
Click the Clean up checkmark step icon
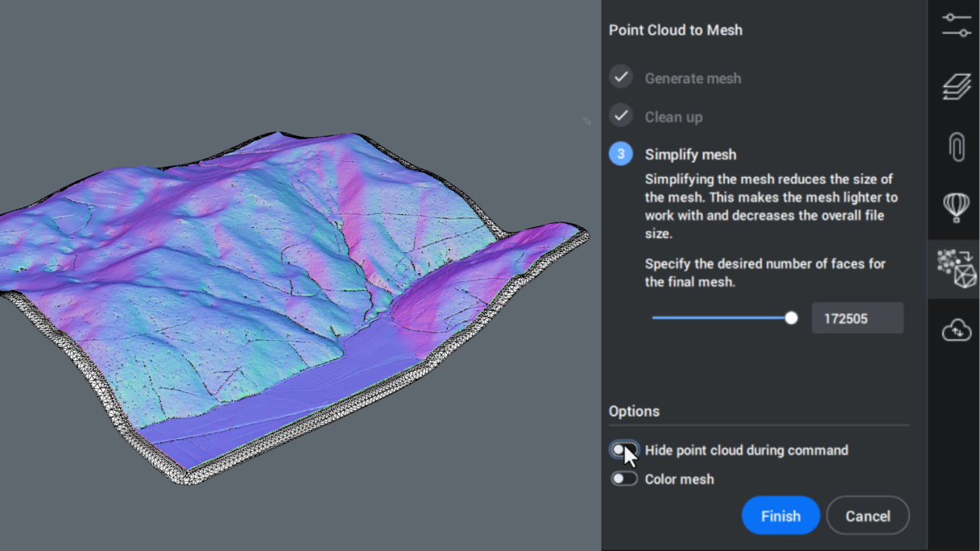(620, 116)
